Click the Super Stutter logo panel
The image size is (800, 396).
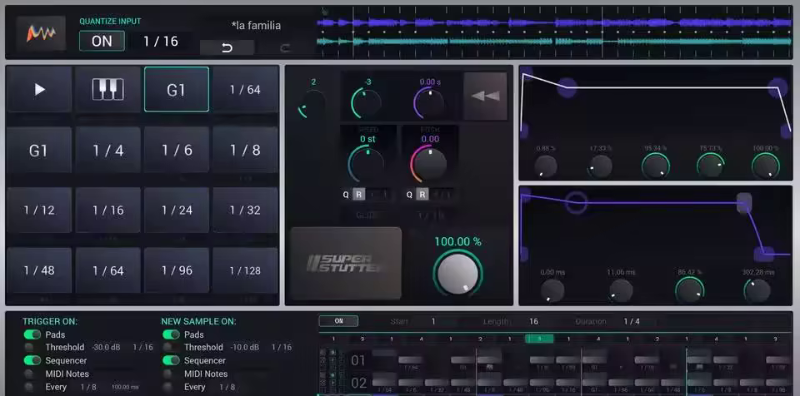pos(346,263)
